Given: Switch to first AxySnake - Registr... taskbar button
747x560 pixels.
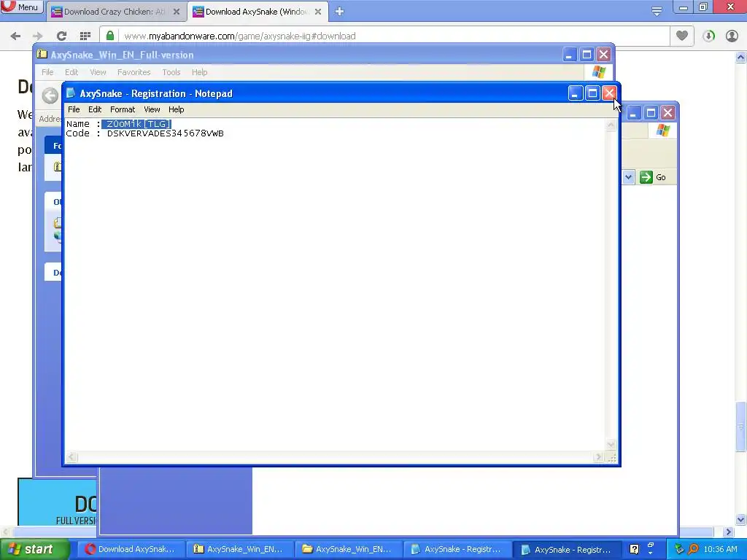Looking at the screenshot, I should (x=457, y=550).
